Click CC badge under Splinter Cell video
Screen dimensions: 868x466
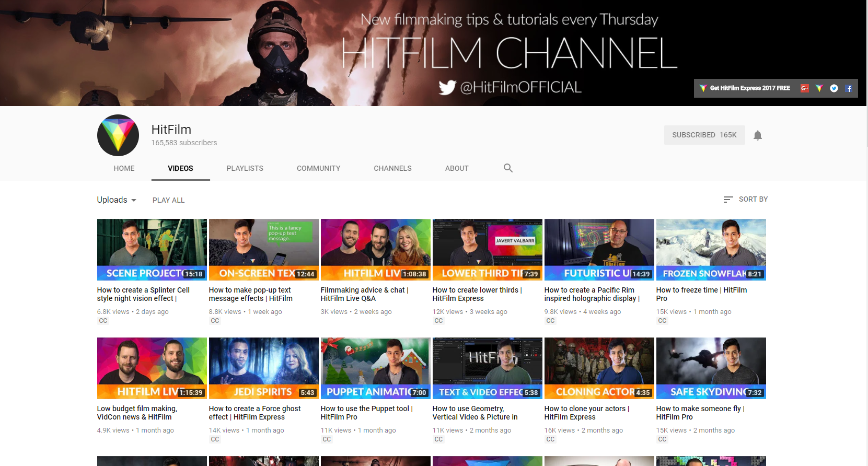click(103, 321)
